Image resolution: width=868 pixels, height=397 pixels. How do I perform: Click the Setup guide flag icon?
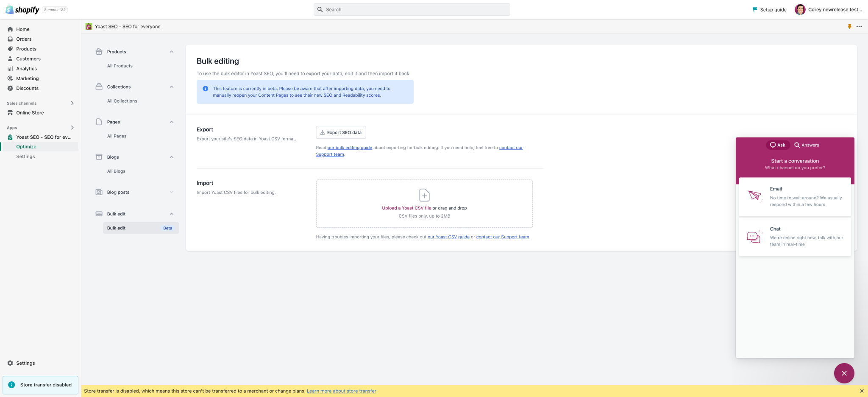pyautogui.click(x=755, y=9)
